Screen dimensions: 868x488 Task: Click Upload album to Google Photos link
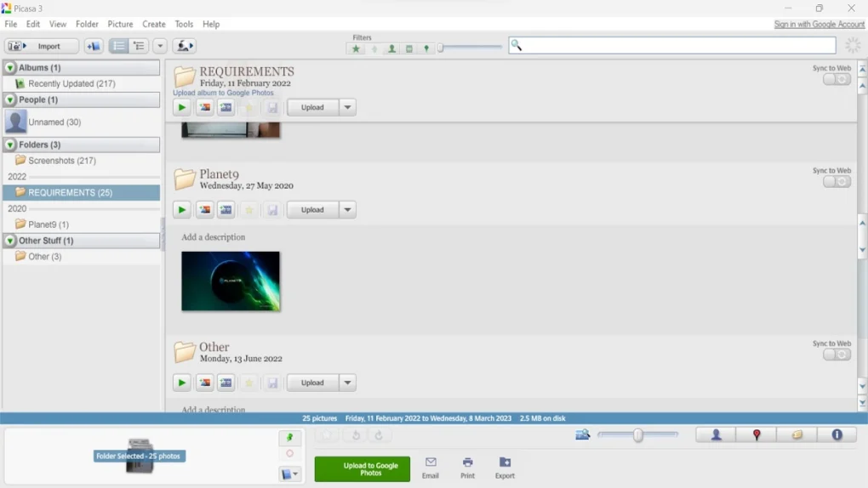(x=223, y=93)
